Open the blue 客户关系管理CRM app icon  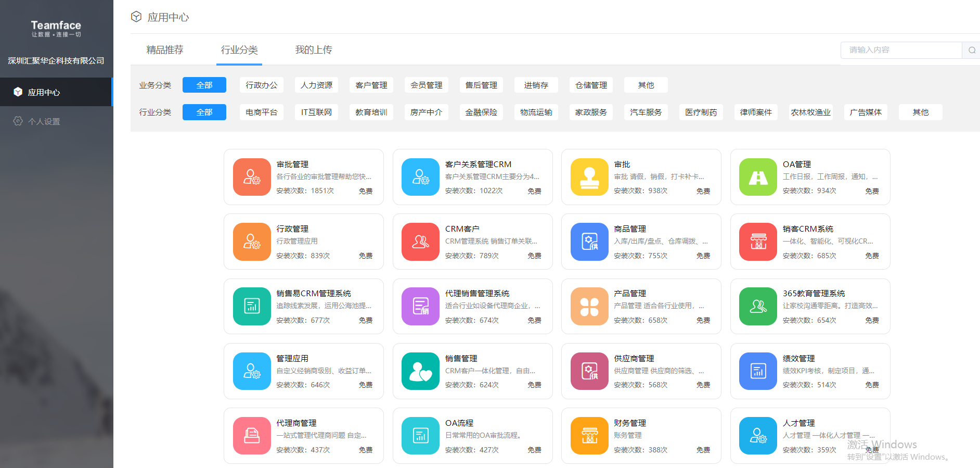pyautogui.click(x=420, y=177)
